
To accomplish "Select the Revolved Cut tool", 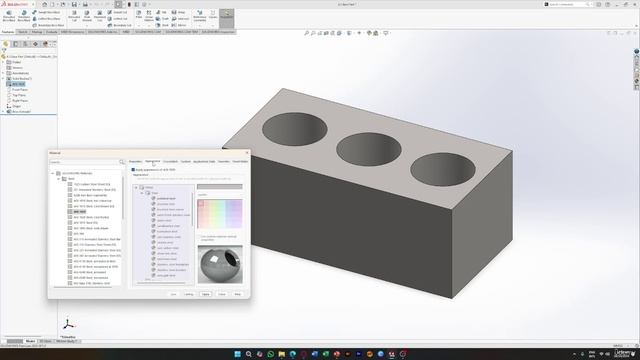I will tap(100, 16).
